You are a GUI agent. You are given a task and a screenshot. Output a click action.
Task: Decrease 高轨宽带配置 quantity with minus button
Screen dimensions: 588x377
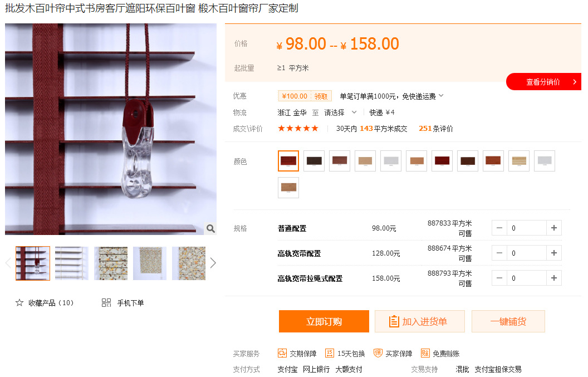click(x=499, y=253)
